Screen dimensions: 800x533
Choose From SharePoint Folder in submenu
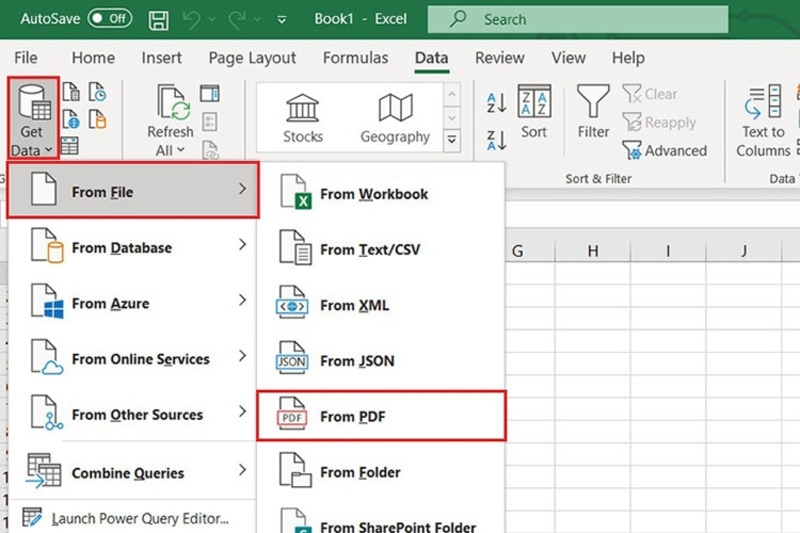click(381, 522)
